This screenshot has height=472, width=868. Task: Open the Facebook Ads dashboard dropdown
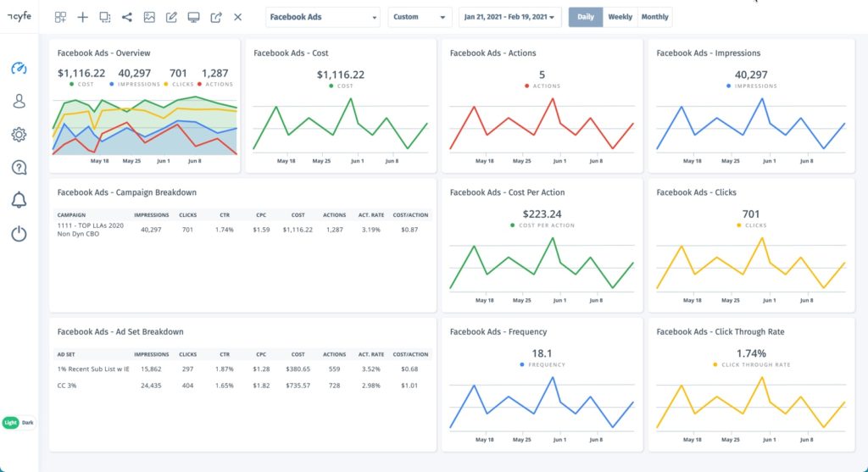click(323, 17)
